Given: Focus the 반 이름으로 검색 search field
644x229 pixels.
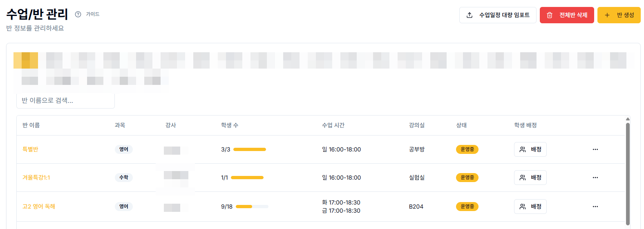Looking at the screenshot, I should tap(65, 100).
